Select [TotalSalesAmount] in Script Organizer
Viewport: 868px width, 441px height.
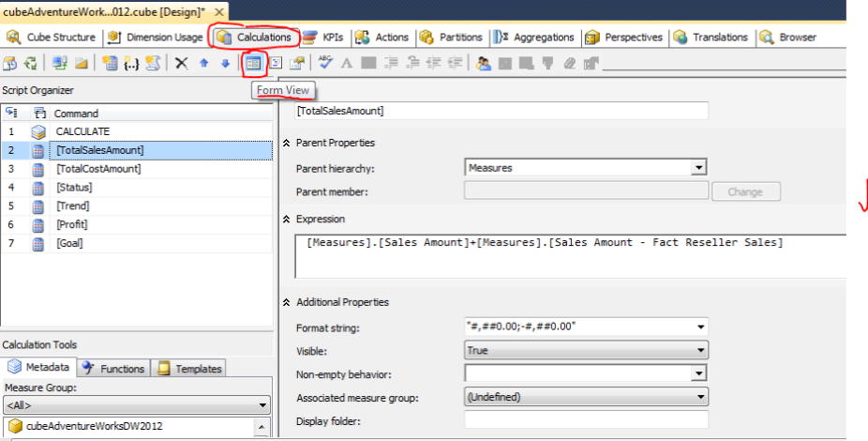coord(136,150)
